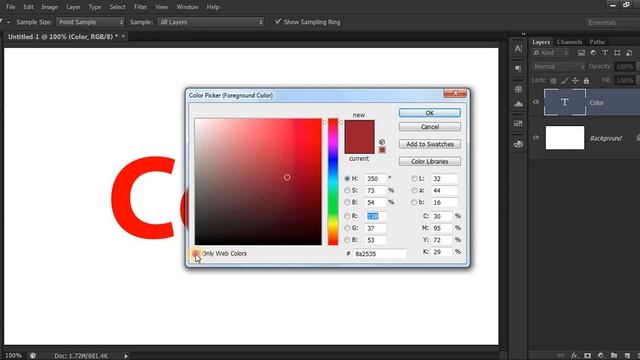Open the Layer menu

(73, 7)
